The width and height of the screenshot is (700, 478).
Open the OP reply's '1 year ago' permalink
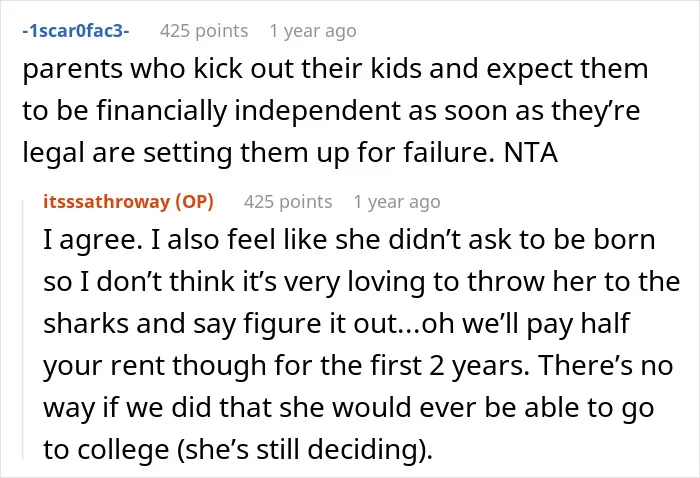pos(397,202)
